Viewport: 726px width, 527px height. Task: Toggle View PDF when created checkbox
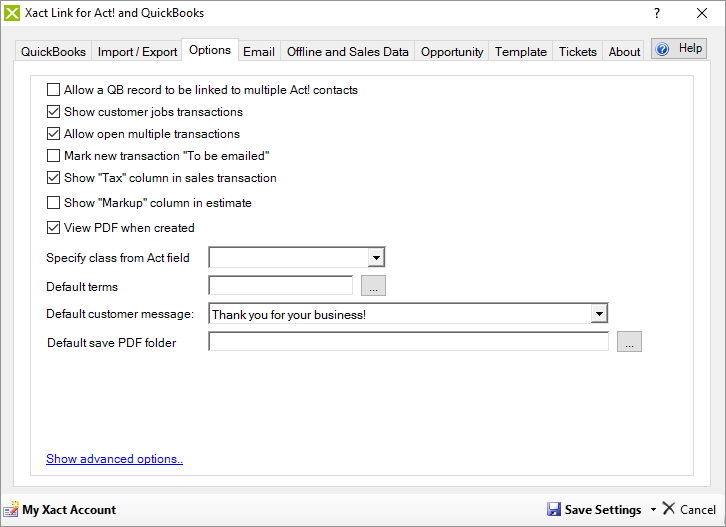(x=53, y=228)
